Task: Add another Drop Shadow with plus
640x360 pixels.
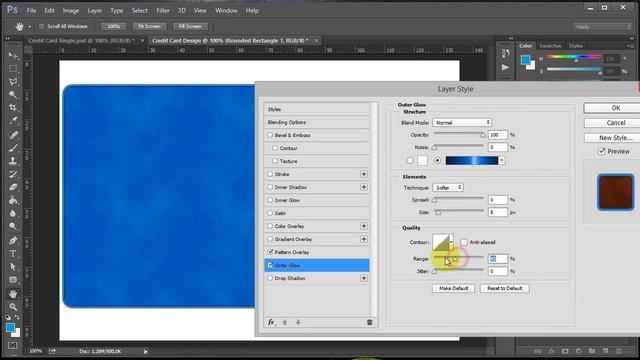Action: [363, 278]
